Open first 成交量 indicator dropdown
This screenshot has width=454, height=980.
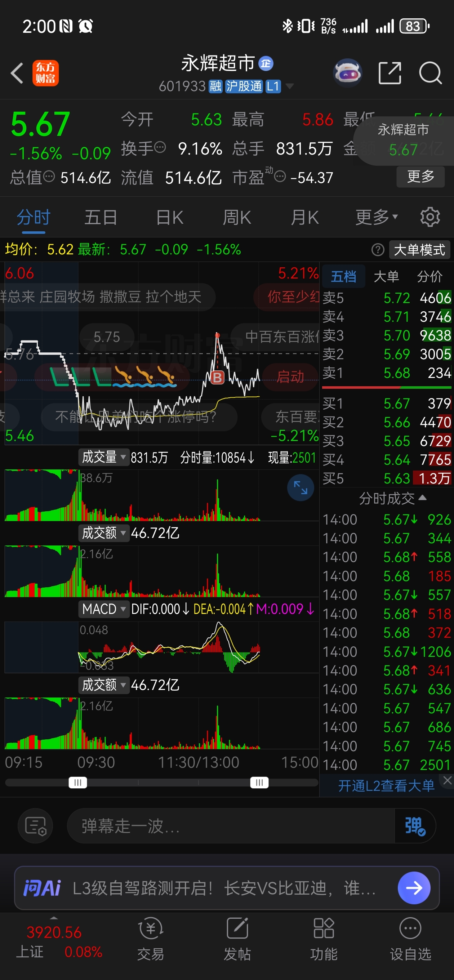pyautogui.click(x=103, y=457)
